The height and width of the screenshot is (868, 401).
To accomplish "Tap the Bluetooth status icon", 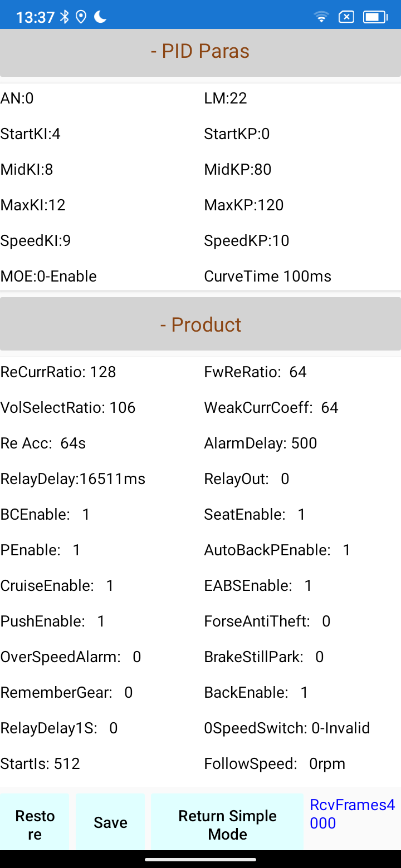I will tap(65, 17).
